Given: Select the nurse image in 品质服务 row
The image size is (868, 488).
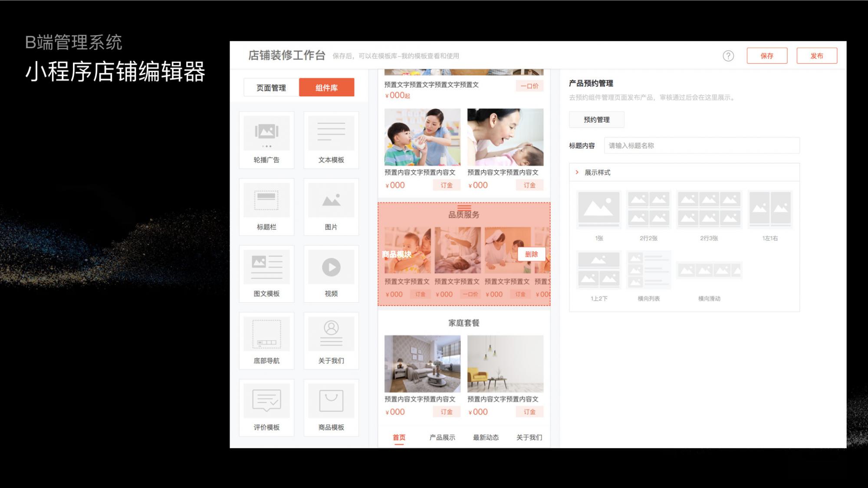Looking at the screenshot, I should coord(508,250).
